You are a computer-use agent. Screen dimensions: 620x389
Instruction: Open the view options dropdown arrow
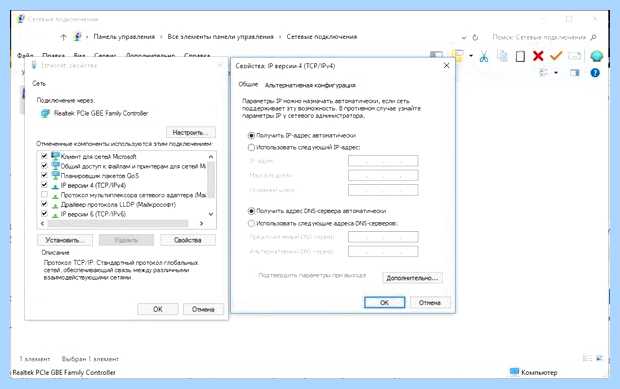click(x=556, y=73)
